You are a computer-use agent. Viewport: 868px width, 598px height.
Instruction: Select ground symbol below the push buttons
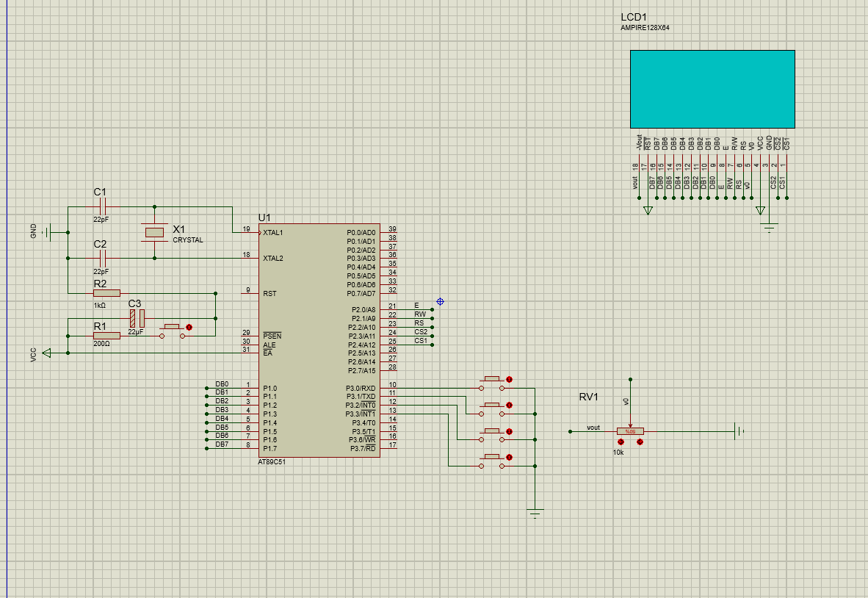535,514
